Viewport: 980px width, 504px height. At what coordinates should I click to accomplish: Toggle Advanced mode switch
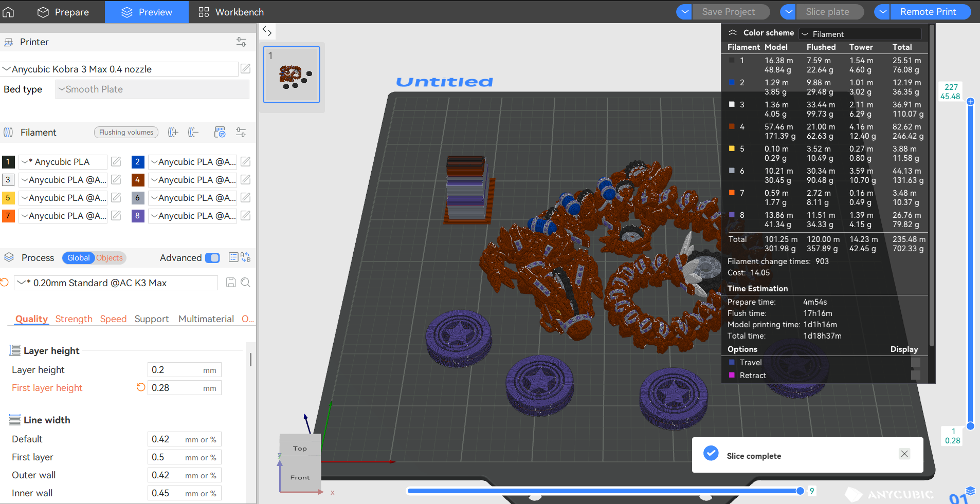pyautogui.click(x=212, y=258)
